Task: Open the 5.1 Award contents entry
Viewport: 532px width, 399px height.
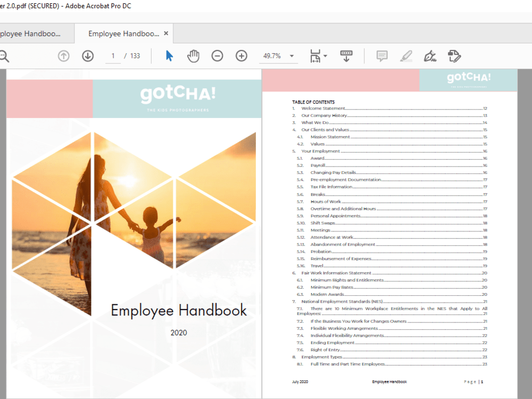Action: tap(392, 158)
